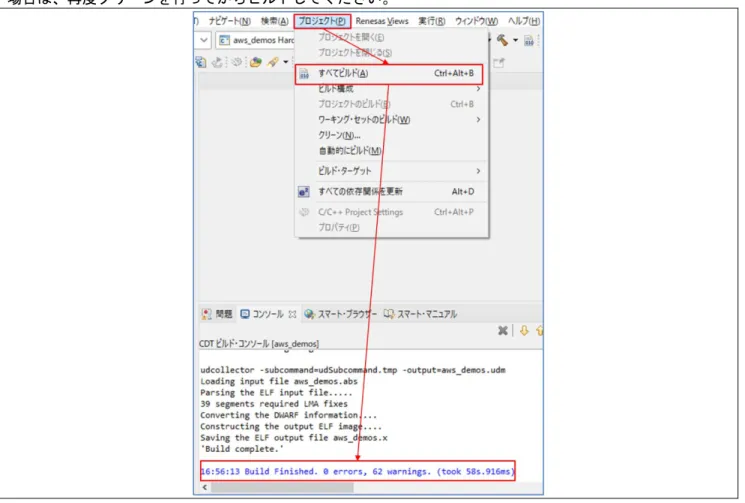Open the 実行(R) menu
This screenshot has height=503, width=745.
point(431,21)
